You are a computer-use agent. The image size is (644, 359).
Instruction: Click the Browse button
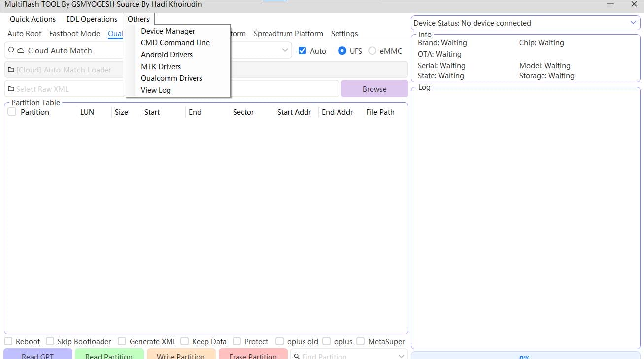click(x=374, y=89)
